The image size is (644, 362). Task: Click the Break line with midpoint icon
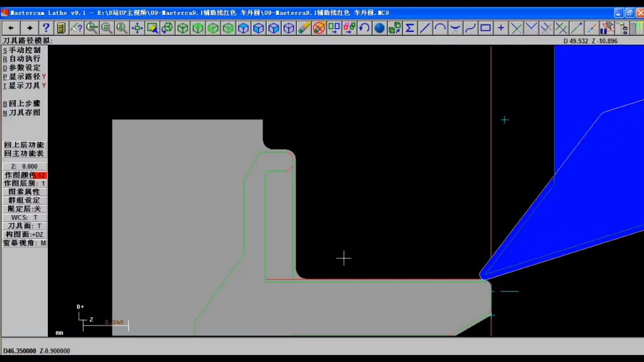coord(592,28)
